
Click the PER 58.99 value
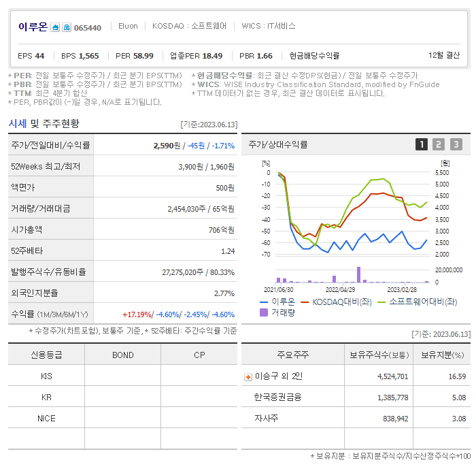coord(135,56)
